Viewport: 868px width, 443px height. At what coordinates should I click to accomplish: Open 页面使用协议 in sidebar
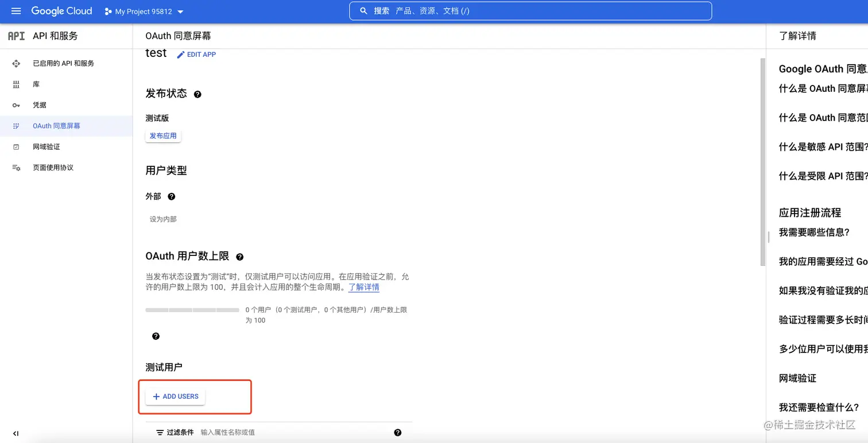tap(66, 168)
